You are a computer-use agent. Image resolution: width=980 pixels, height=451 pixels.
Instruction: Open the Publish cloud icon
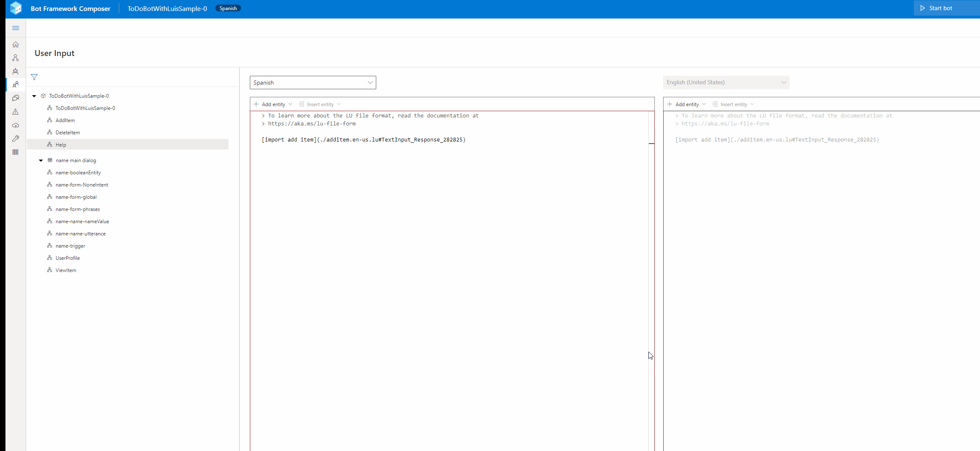click(x=16, y=125)
